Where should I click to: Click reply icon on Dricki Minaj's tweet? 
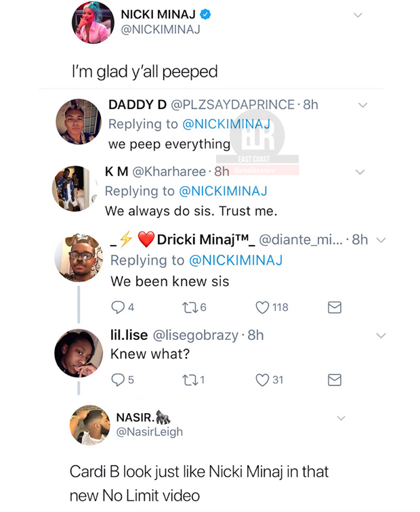[x=117, y=307]
